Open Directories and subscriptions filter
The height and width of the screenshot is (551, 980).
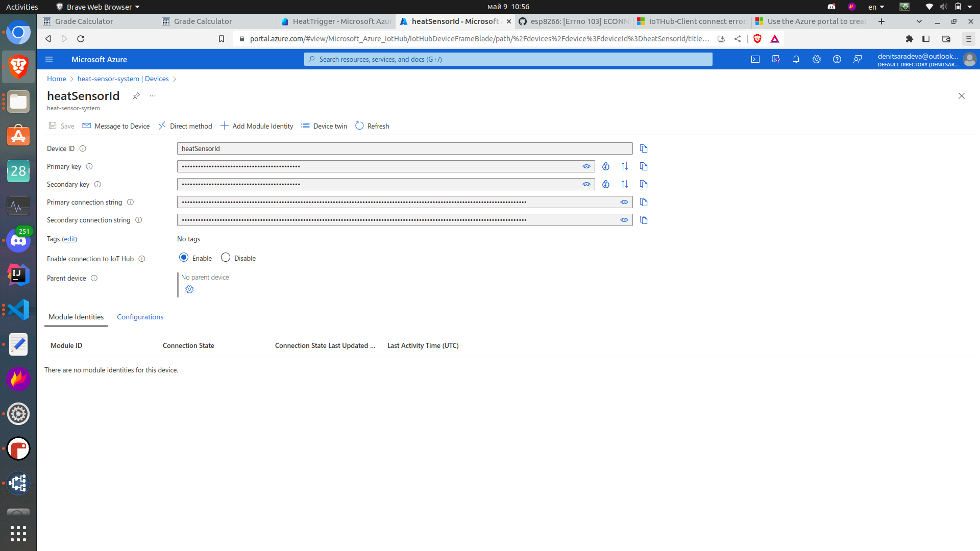click(776, 59)
